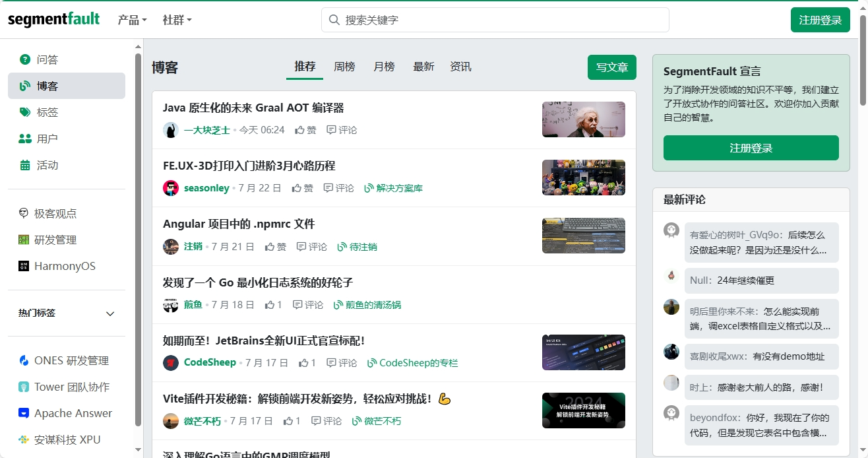
Task: Click the search magnifier icon
Action: coord(334,20)
